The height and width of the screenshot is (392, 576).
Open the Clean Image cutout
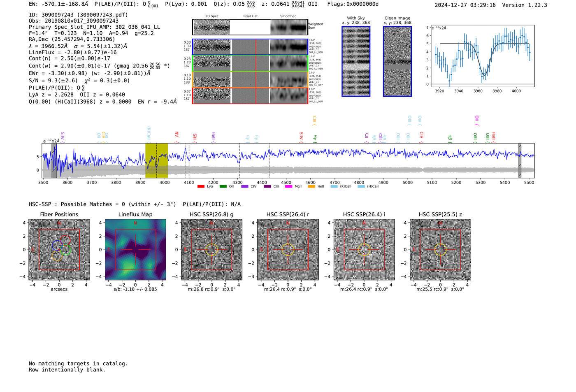[x=397, y=61]
